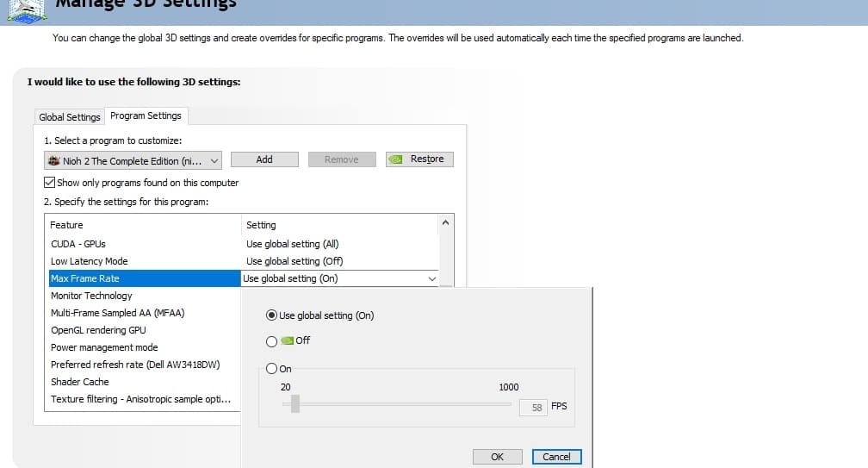
Task: Uncheck Show only programs found on this computer
Action: pos(50,183)
